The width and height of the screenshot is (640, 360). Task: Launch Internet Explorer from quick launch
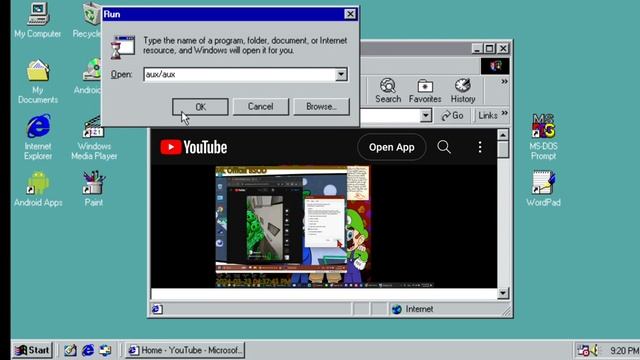click(x=88, y=350)
